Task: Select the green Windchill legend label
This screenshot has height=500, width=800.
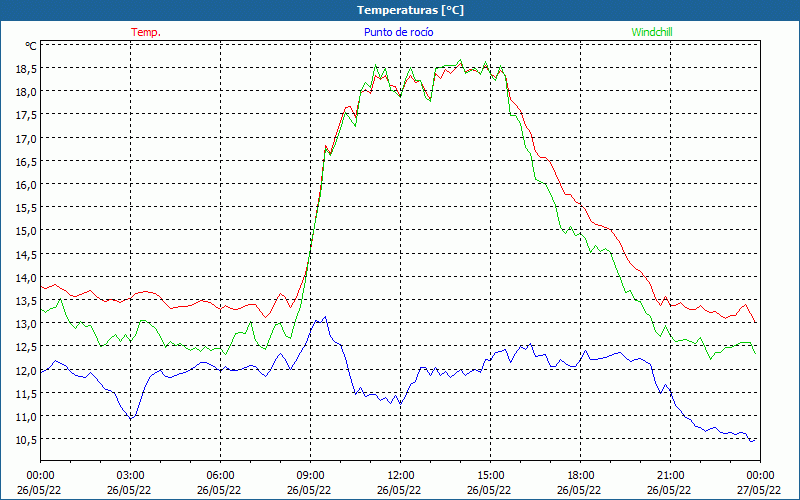Action: tap(652, 32)
